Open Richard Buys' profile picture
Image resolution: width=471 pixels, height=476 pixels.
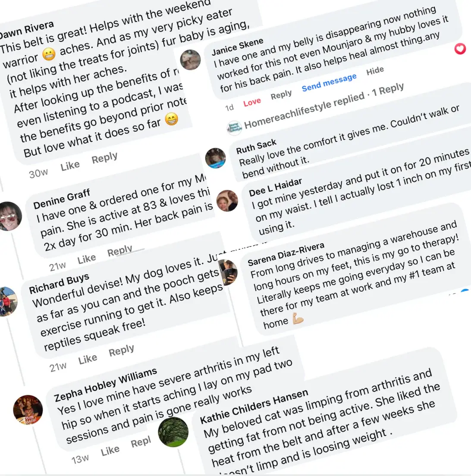(8, 301)
